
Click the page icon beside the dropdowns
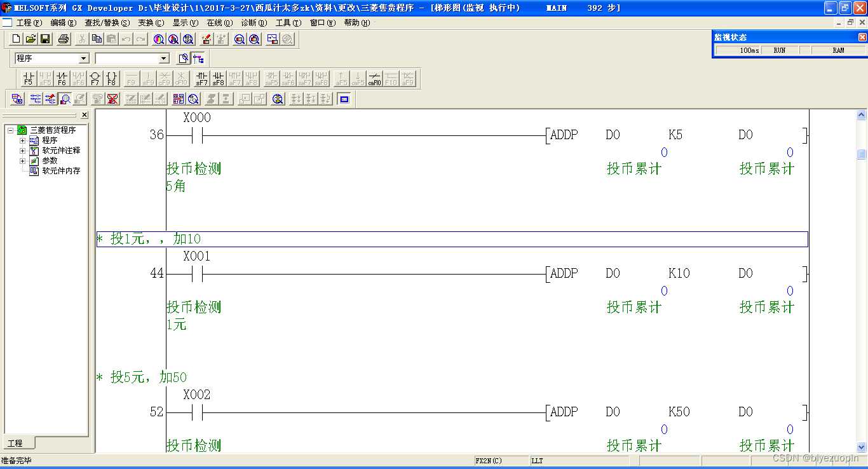[184, 58]
